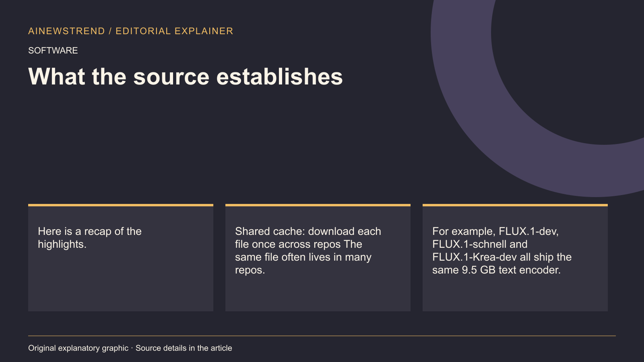Select the 'For example, FLUX.1-dev' card text
The width and height of the screenshot is (644, 362).
tap(502, 251)
